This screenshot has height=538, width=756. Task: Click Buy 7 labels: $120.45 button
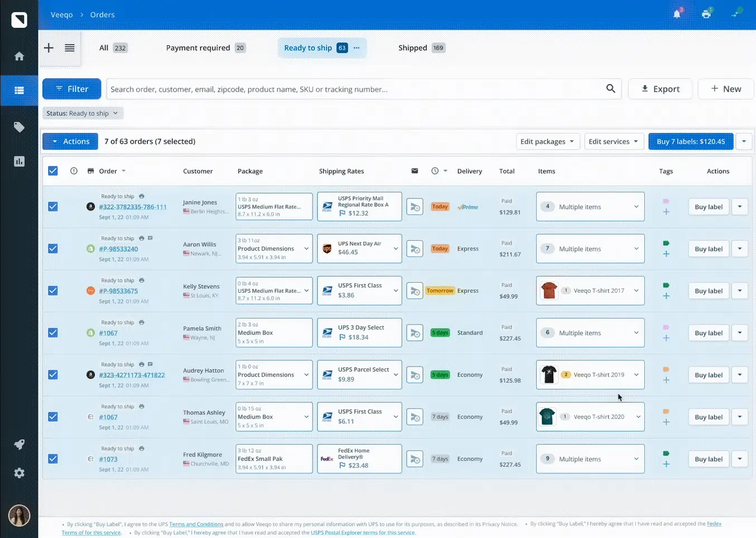coord(691,141)
